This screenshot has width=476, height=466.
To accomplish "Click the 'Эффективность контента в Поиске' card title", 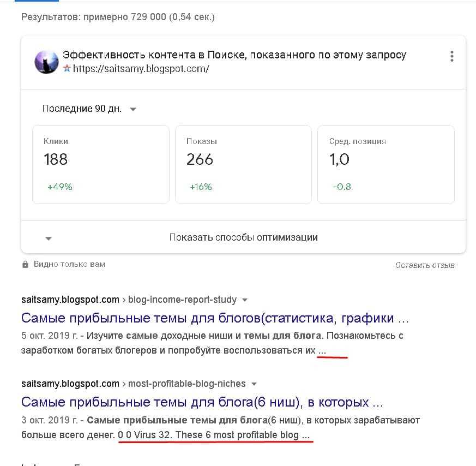I will coord(234,55).
